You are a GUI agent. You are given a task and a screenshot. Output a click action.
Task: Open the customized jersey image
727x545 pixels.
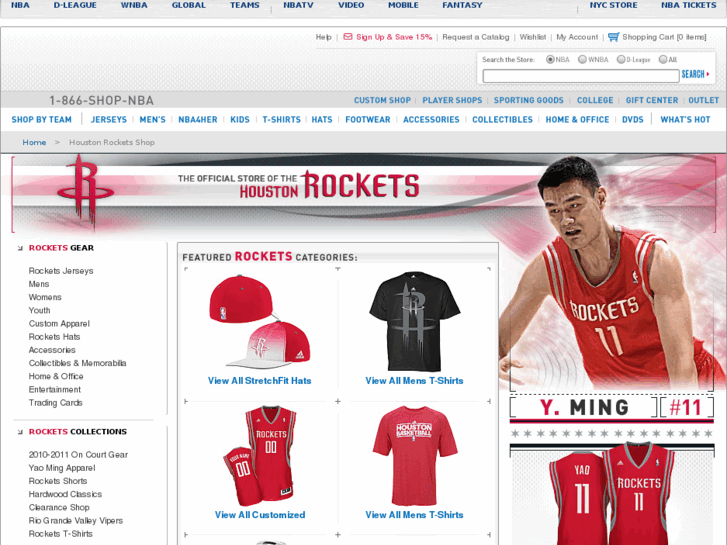[260, 456]
